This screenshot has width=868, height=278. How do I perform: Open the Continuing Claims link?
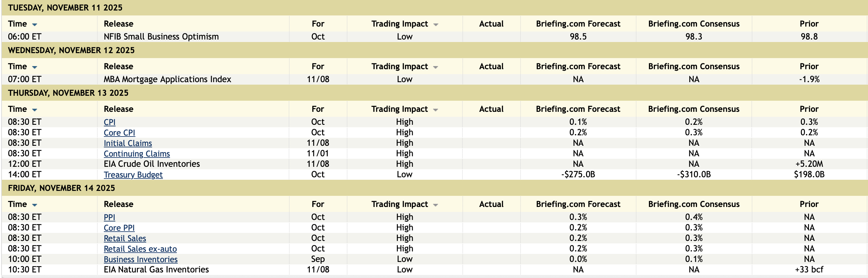point(136,154)
